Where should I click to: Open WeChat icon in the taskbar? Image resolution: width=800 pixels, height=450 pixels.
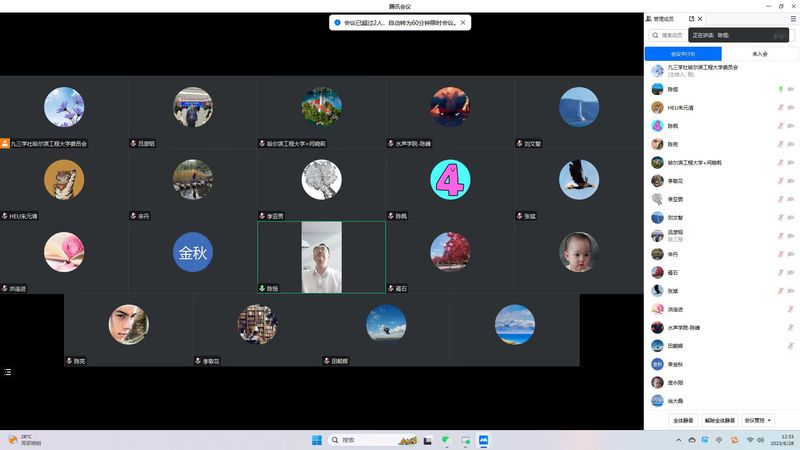point(446,440)
